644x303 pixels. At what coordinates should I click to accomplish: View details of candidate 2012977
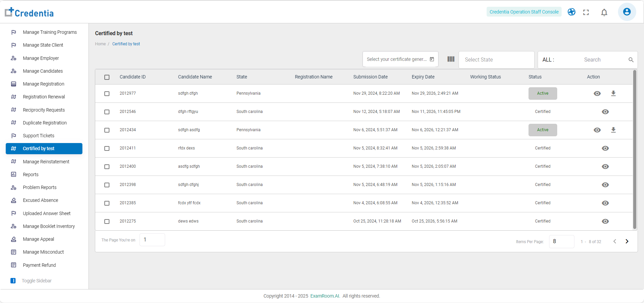[597, 93]
